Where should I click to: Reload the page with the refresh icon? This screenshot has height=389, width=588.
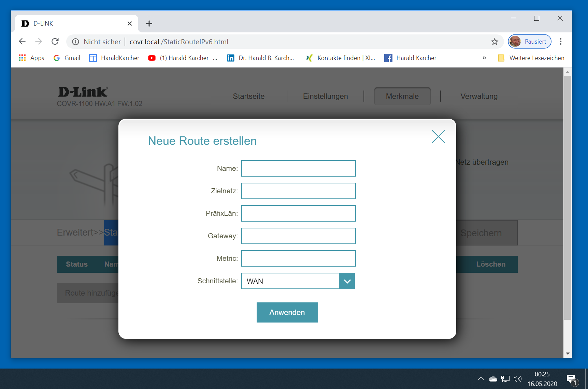(x=55, y=42)
